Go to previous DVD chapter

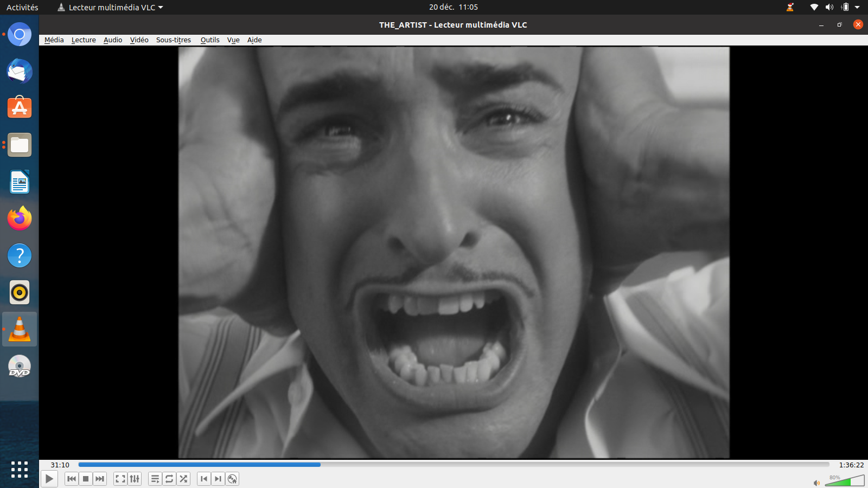tap(204, 479)
